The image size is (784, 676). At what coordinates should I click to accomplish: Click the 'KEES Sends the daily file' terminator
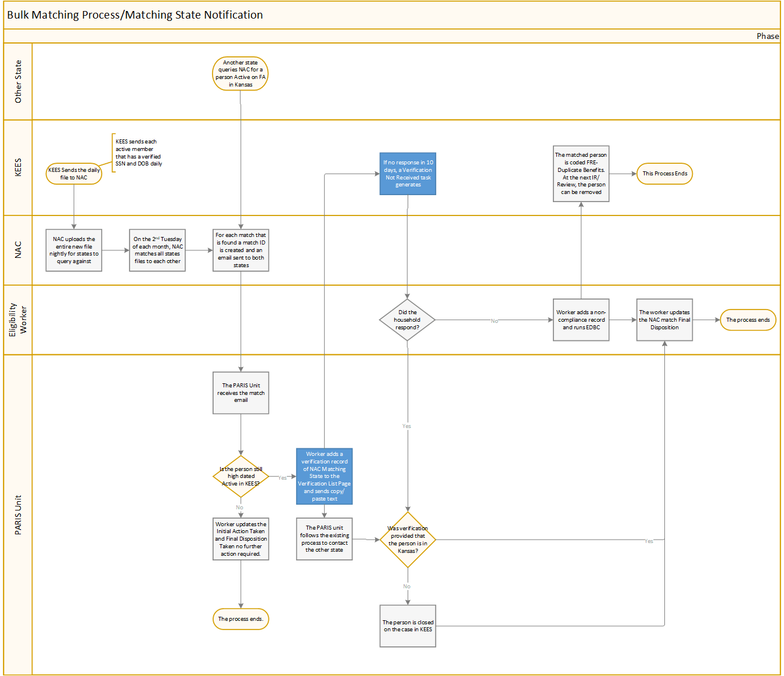(x=74, y=174)
